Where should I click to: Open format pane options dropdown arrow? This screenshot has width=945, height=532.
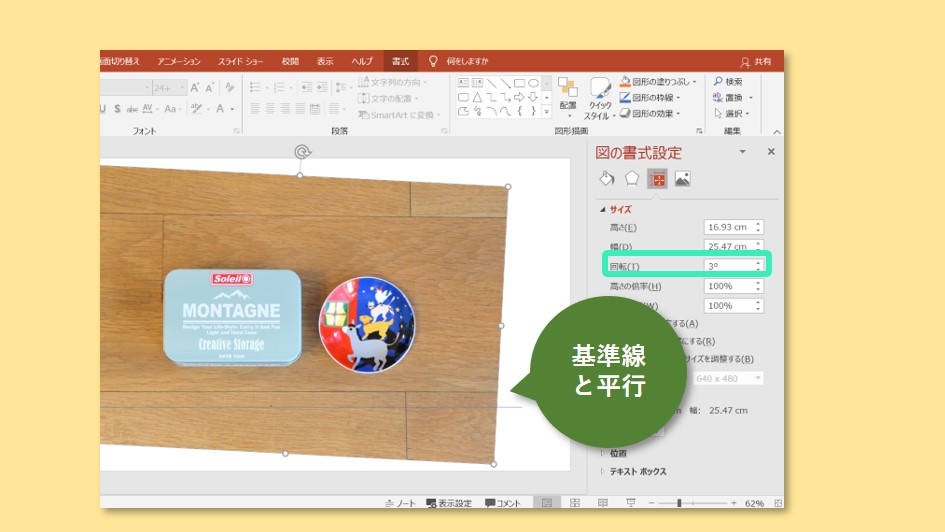pyautogui.click(x=742, y=152)
